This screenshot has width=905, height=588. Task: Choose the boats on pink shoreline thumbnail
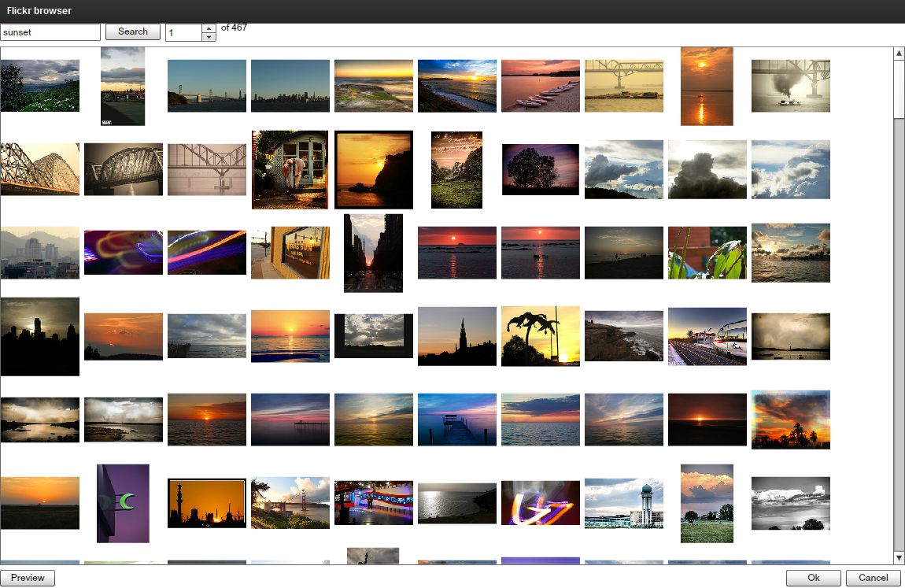tap(540, 86)
